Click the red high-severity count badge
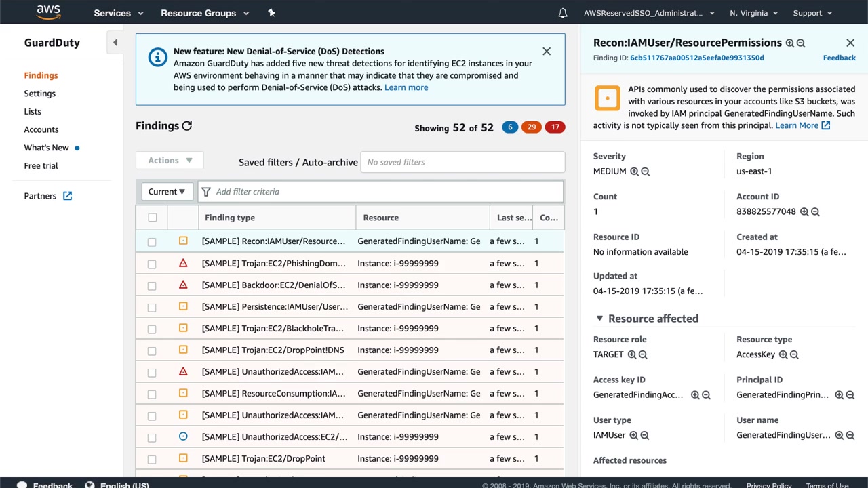Screen dimensions: 868x488 [555, 127]
